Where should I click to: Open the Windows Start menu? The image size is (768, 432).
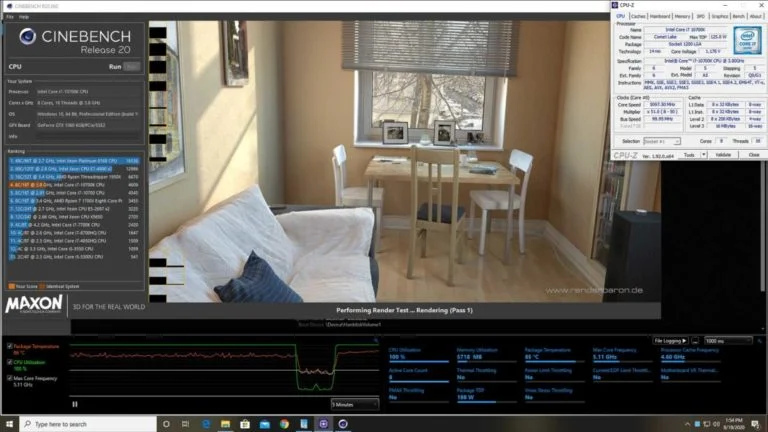(x=9, y=424)
